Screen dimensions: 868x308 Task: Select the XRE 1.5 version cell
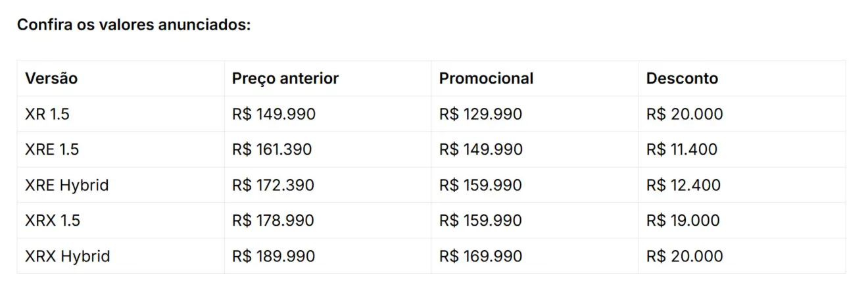[x=120, y=149]
